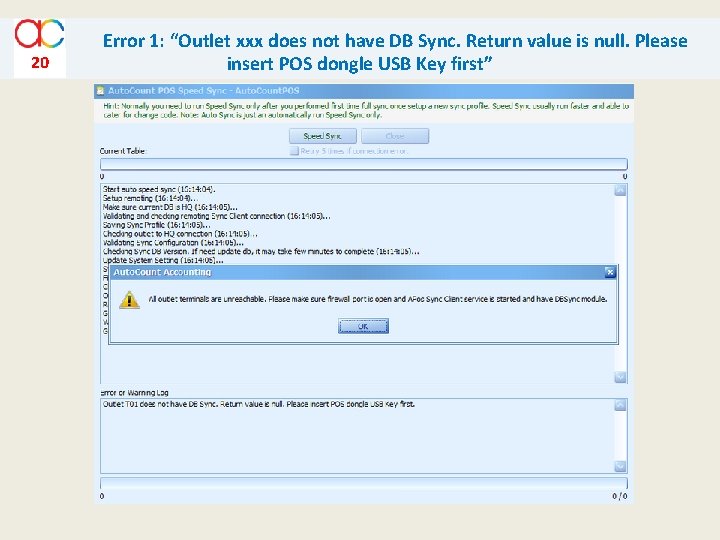The height and width of the screenshot is (540, 720).
Task: Click the 'All outlet terminals are unreachable' message
Action: [x=378, y=299]
